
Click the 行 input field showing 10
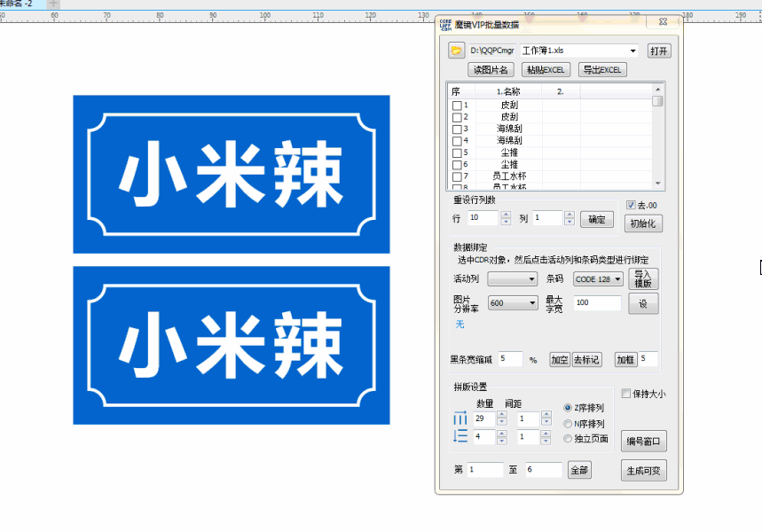coord(483,217)
